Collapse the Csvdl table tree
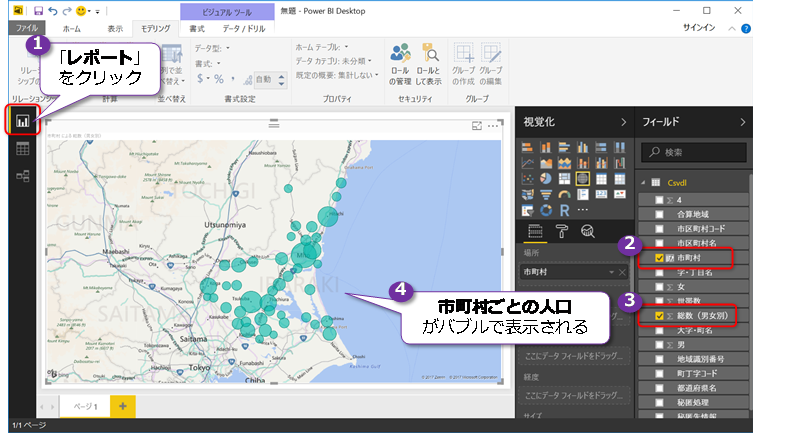800x435 pixels. pos(643,183)
